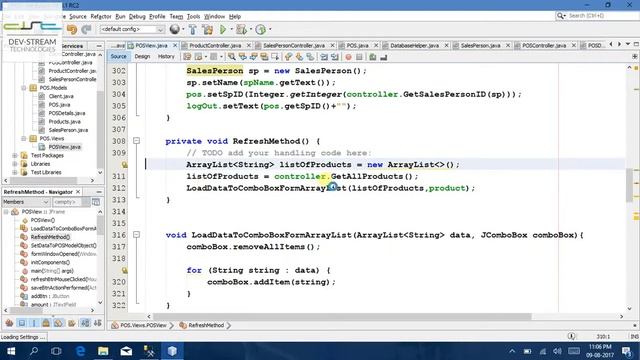Click the Redo toolbar icon
This screenshot has height=360, width=640.
click(86, 29)
